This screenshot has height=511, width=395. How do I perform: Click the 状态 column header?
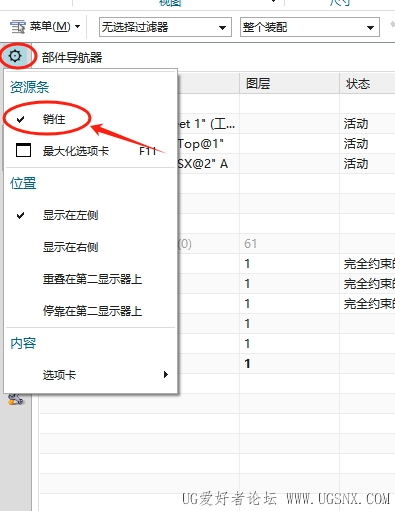(367, 83)
